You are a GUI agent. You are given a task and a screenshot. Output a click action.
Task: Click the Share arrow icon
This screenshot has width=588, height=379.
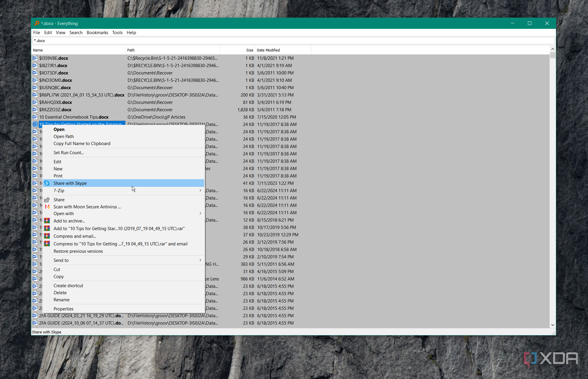pyautogui.click(x=47, y=200)
